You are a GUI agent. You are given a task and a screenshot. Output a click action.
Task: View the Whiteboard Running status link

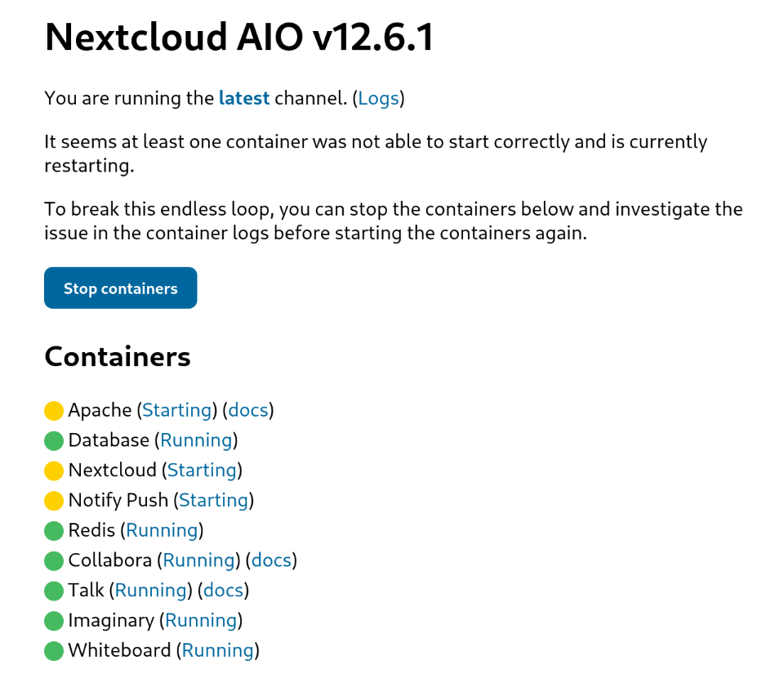click(217, 651)
